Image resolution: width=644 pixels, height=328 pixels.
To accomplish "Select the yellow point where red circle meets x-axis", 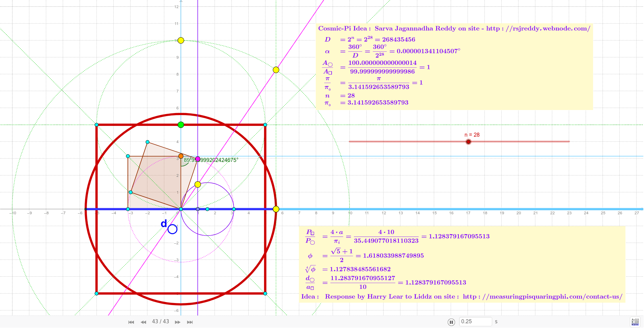I will click(276, 209).
